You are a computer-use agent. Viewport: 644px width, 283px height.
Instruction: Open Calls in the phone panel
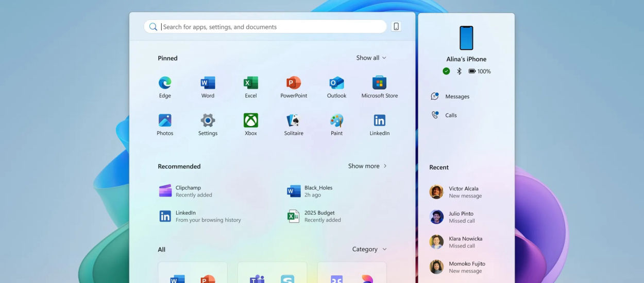[x=450, y=115]
